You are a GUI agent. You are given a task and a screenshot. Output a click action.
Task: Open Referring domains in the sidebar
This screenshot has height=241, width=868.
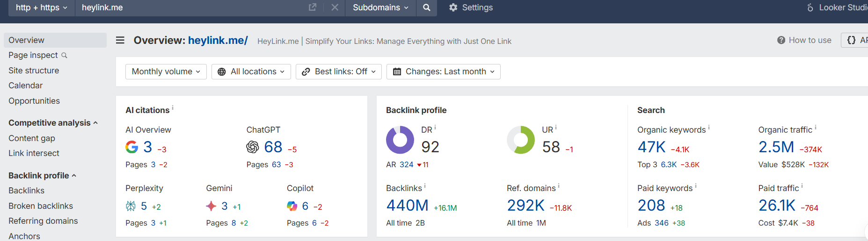[x=43, y=221]
